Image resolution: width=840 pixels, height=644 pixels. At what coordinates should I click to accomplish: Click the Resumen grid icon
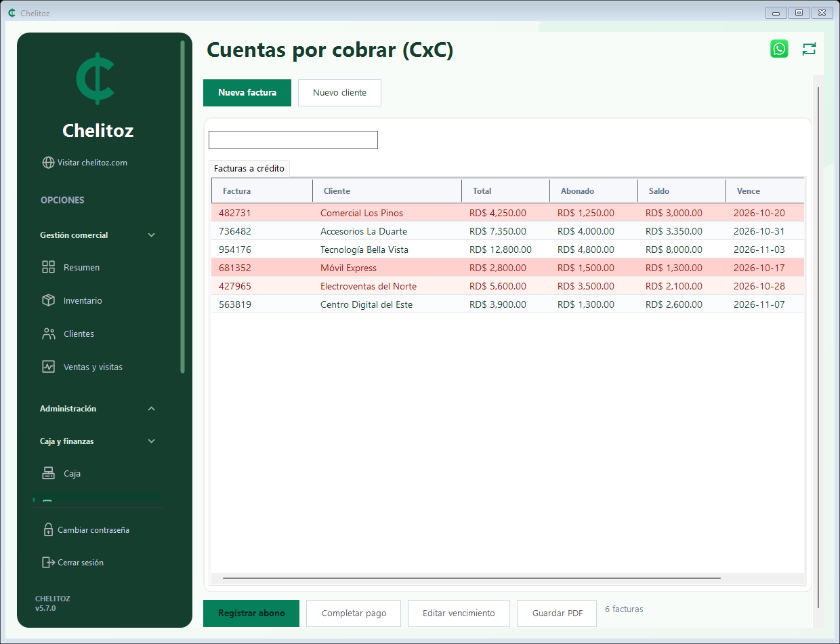tap(48, 267)
